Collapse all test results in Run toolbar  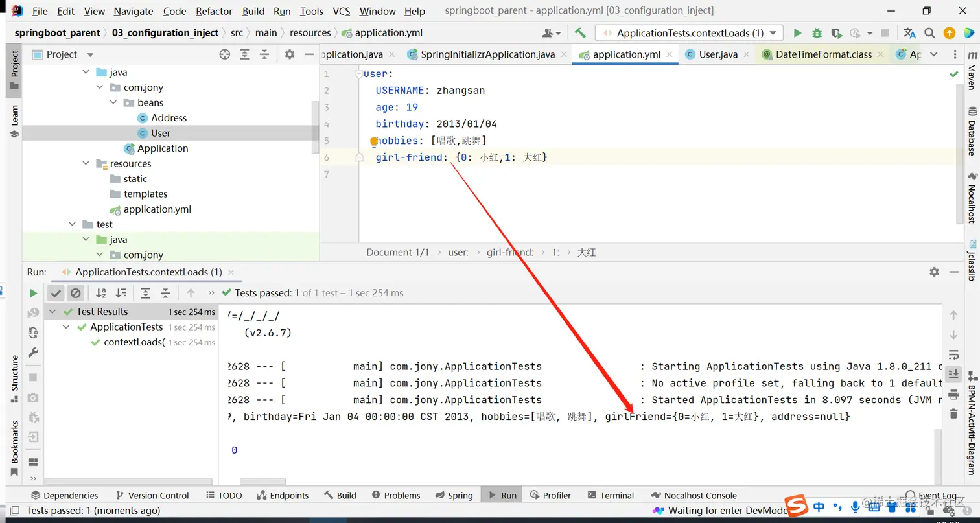click(165, 293)
